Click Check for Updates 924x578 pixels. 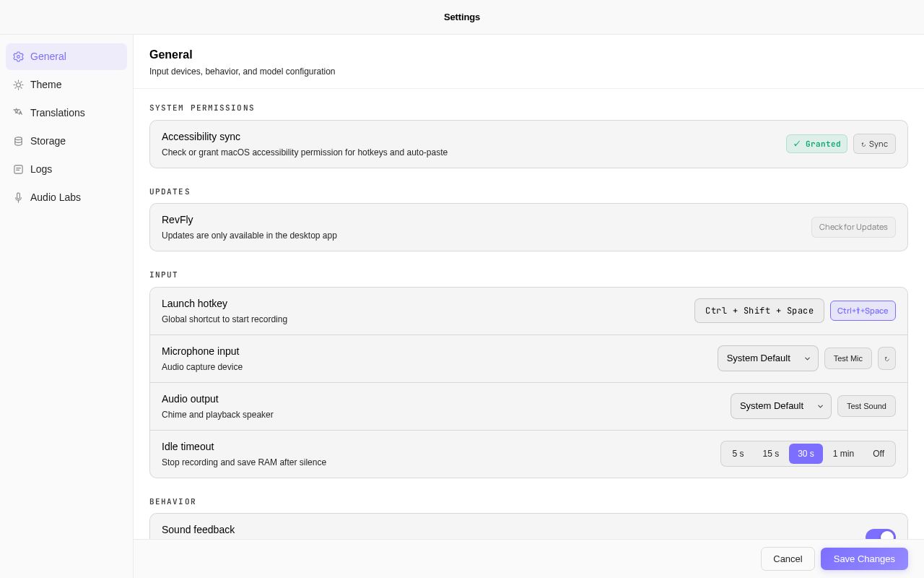[x=853, y=227]
